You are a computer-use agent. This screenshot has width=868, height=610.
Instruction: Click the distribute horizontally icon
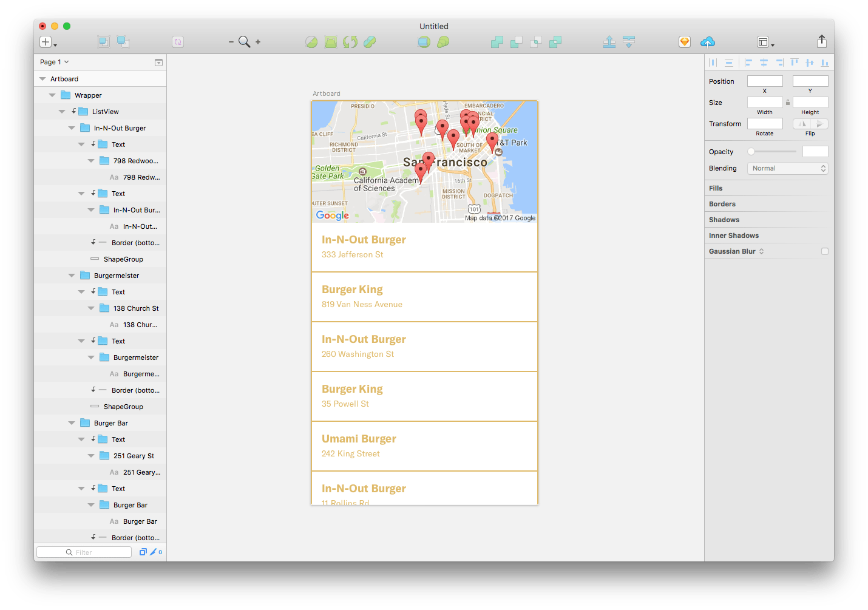713,63
